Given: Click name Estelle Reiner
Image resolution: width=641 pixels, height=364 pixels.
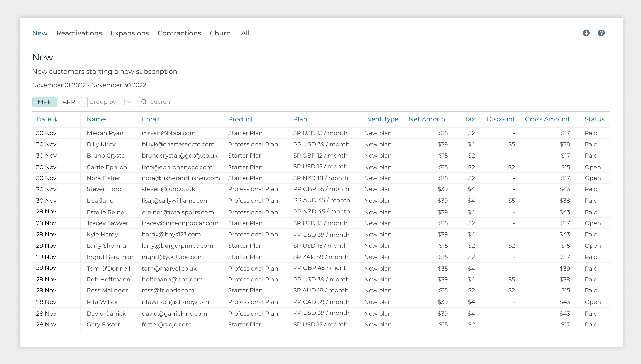Looking at the screenshot, I should tap(107, 212).
